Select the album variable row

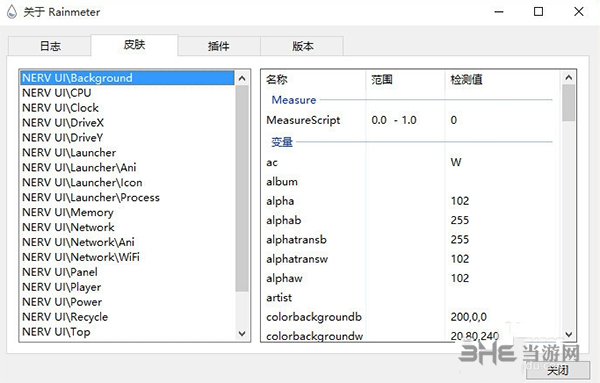(x=411, y=182)
